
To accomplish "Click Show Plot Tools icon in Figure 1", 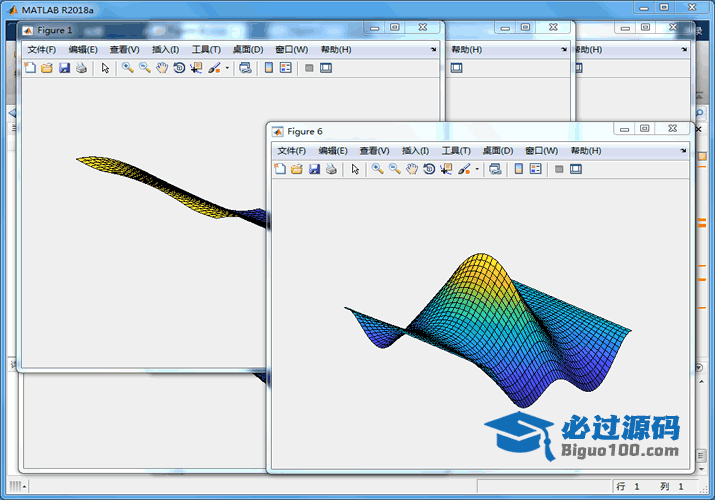I will [326, 68].
